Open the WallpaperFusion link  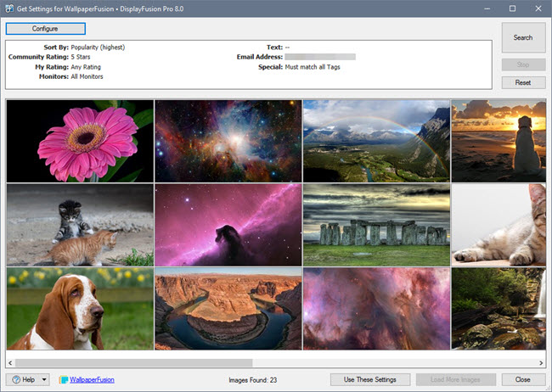(92, 379)
